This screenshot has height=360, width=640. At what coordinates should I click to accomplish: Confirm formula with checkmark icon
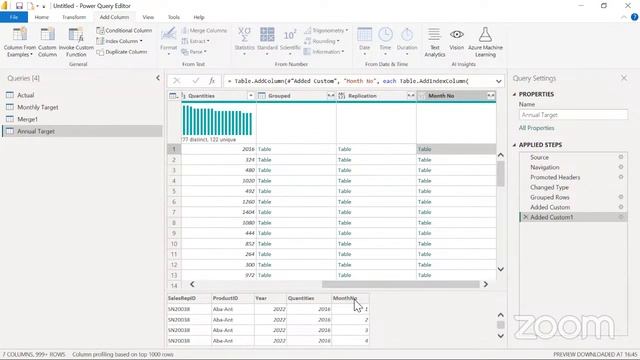click(196, 81)
